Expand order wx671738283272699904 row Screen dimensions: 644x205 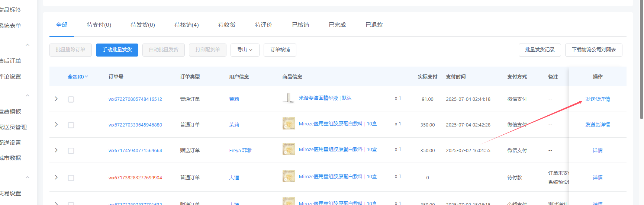click(x=56, y=177)
